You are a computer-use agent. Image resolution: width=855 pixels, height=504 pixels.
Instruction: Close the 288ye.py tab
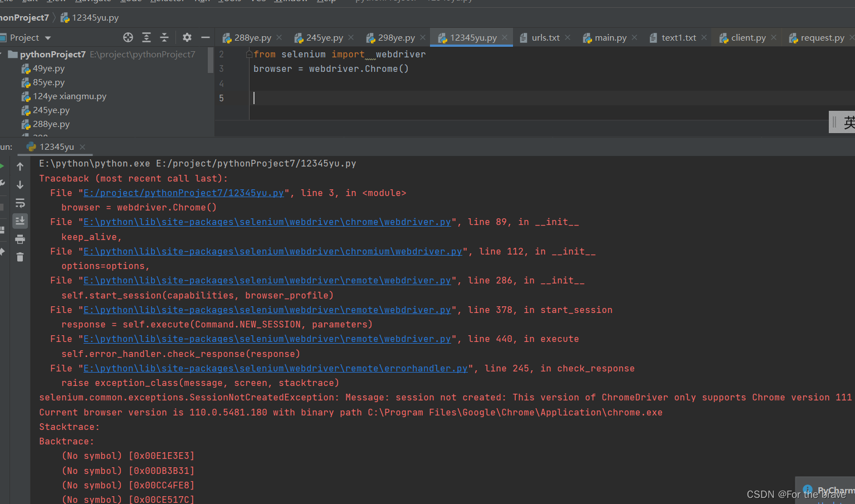(x=279, y=37)
